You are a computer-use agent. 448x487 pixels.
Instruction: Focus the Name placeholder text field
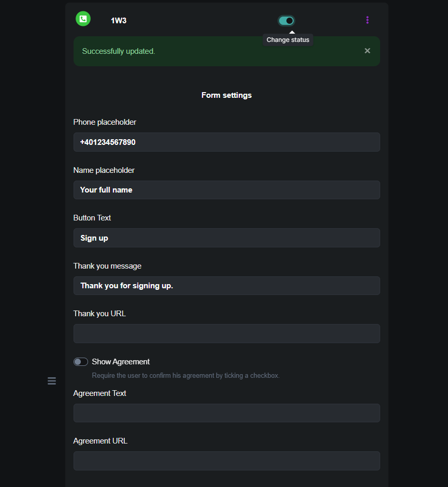pyautogui.click(x=226, y=190)
